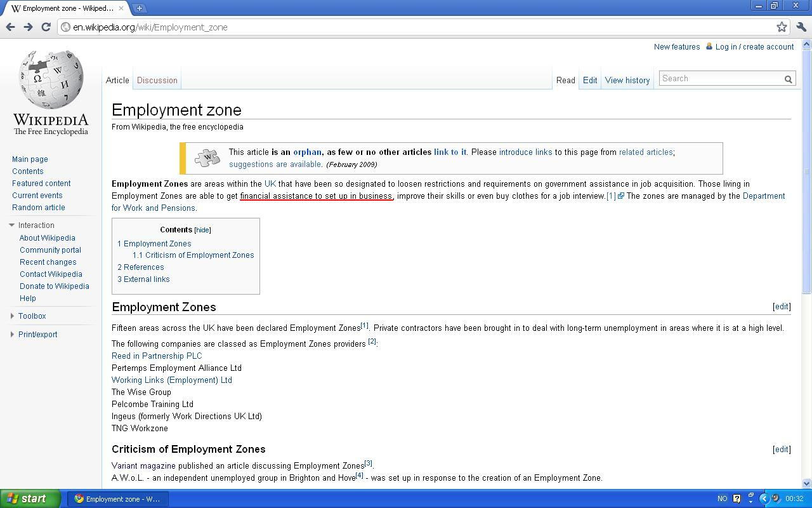
Task: Open the Edit tab
Action: click(590, 80)
